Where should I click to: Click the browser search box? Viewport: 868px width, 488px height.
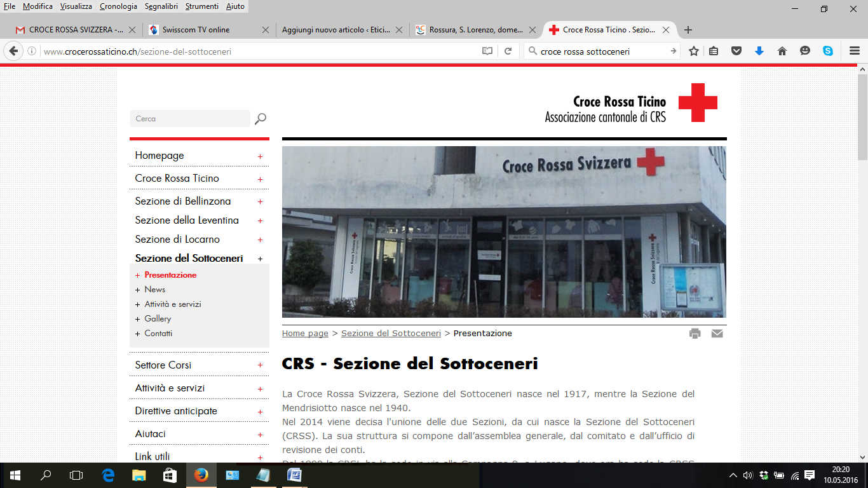coord(602,51)
